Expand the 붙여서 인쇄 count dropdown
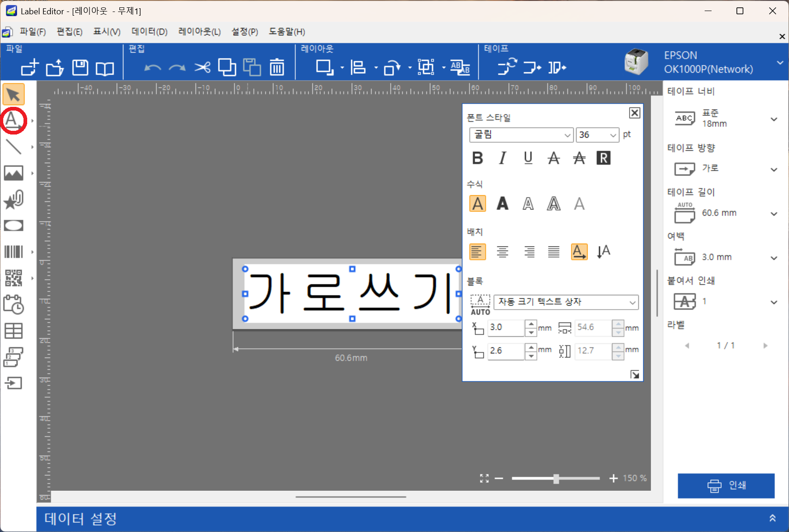 (x=774, y=302)
